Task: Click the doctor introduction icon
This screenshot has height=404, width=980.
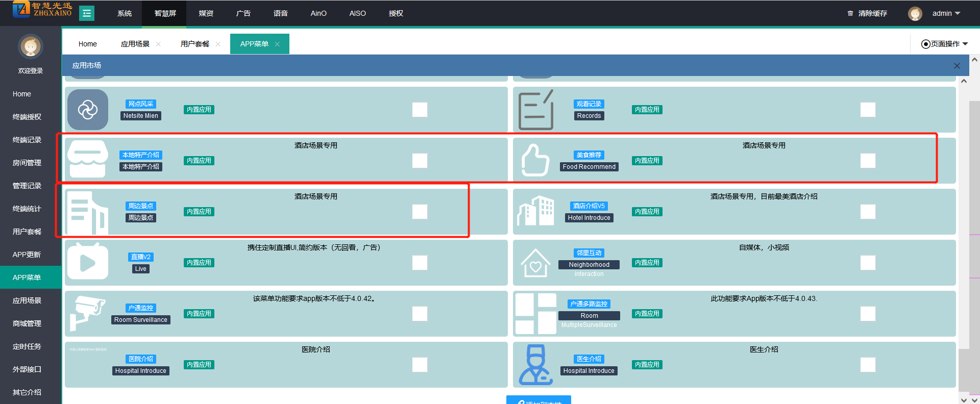Action: point(535,364)
